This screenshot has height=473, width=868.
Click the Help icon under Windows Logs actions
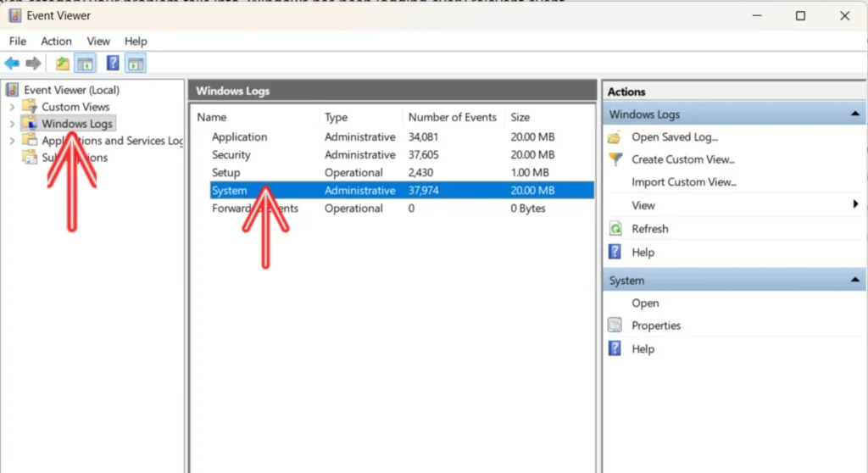coord(615,252)
